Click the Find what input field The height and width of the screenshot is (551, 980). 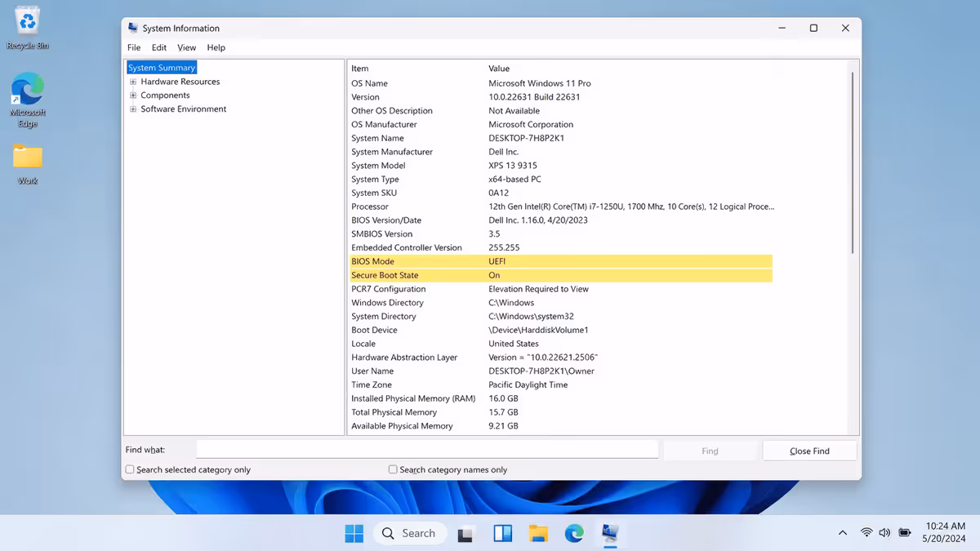coord(427,450)
